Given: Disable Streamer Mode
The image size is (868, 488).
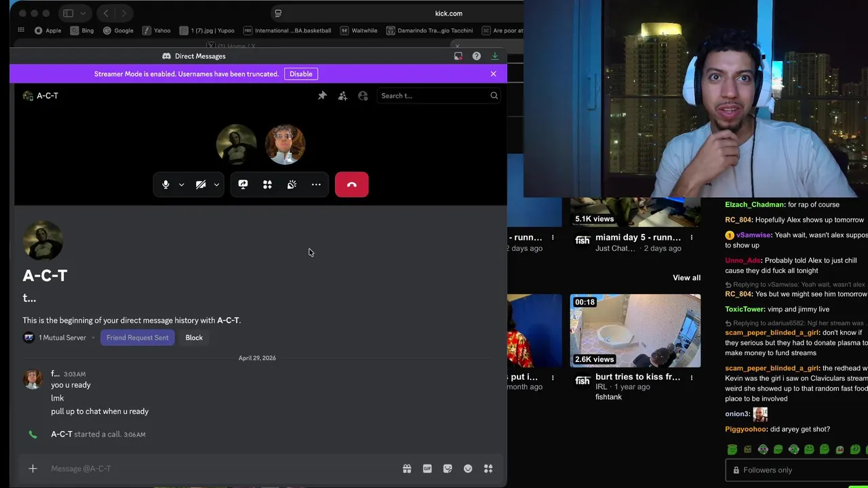Looking at the screenshot, I should click(301, 74).
